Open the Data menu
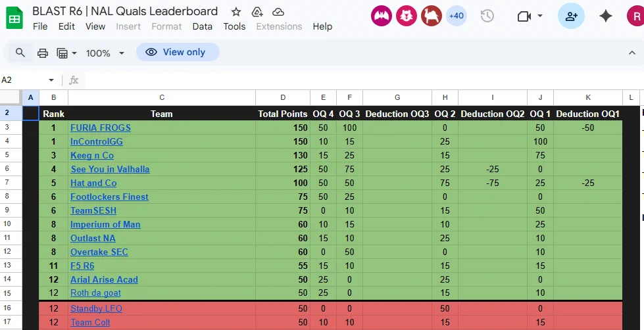The image size is (644, 330). tap(203, 26)
